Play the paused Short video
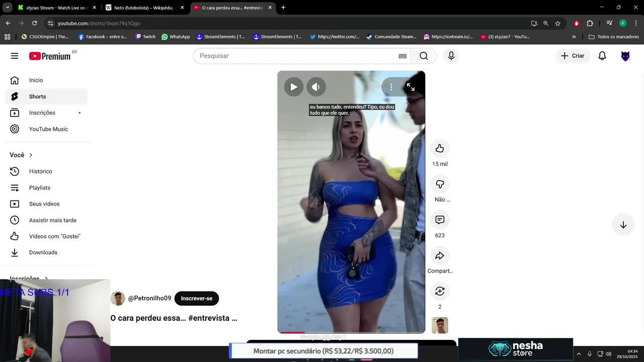The image size is (644, 362). [x=293, y=87]
